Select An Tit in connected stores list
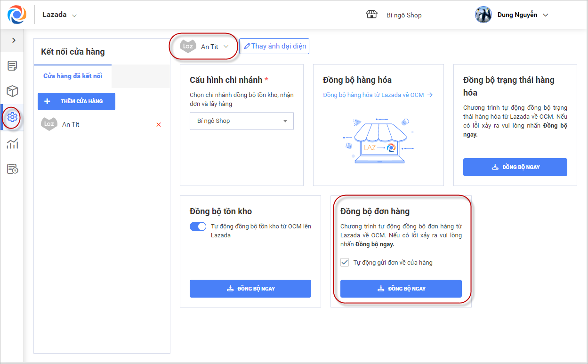The height and width of the screenshot is (364, 588). 71,125
